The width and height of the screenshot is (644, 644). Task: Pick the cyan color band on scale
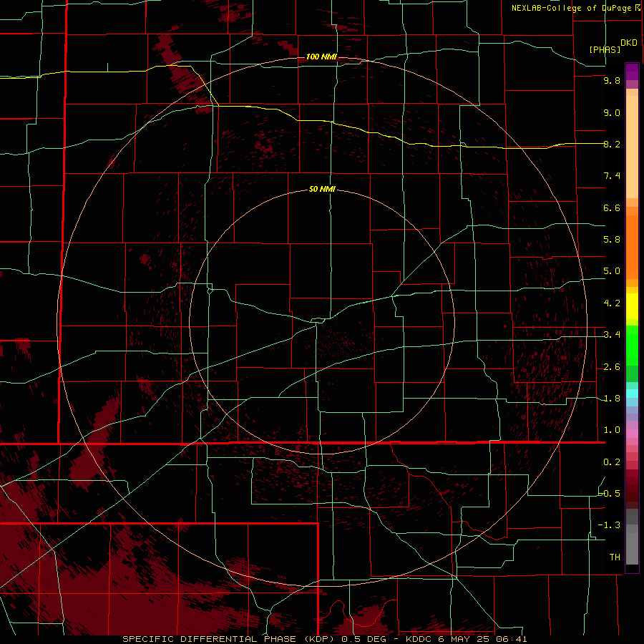[632, 393]
